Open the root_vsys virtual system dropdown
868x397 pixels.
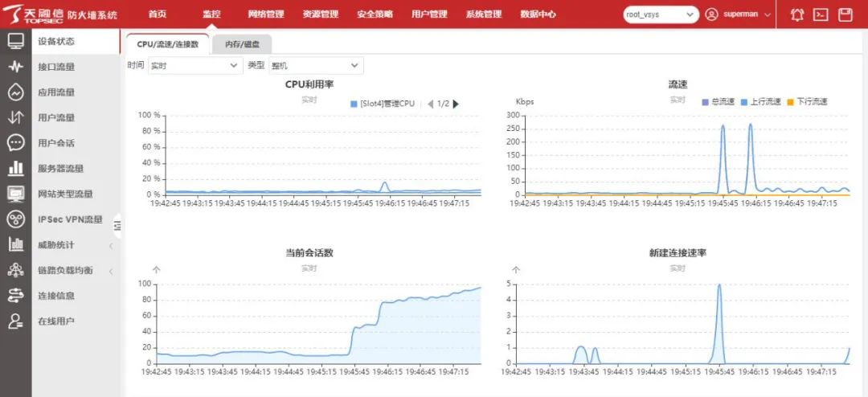click(661, 14)
